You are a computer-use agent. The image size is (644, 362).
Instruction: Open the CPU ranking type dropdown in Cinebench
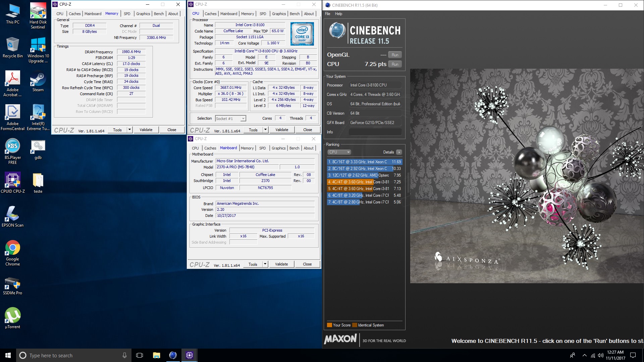pos(339,152)
